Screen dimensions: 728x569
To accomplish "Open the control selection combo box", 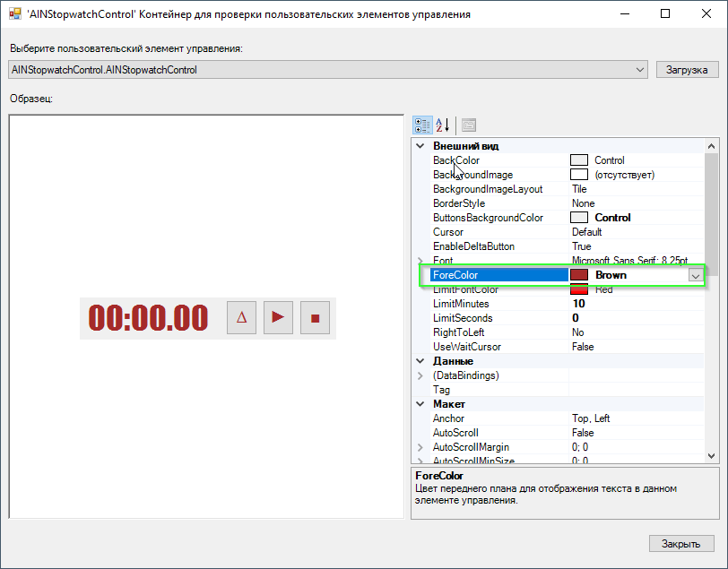I will click(x=640, y=69).
